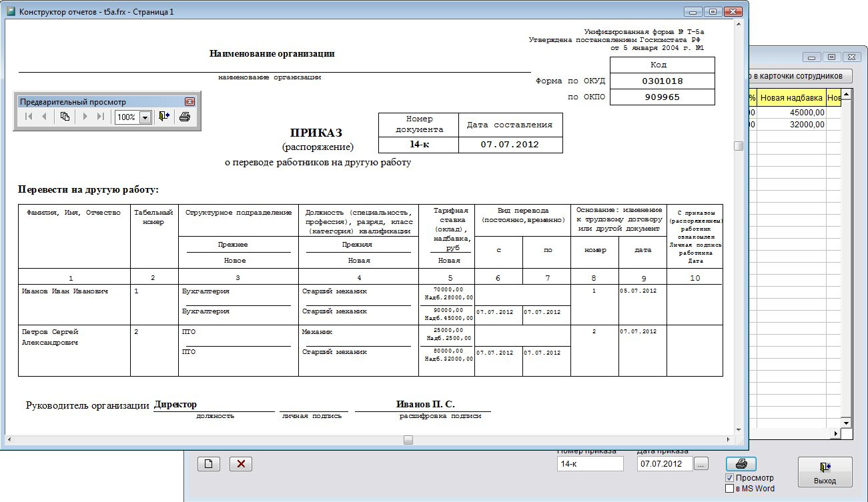Click the Вид перевода column header
Screen dimensions: 868x502
[x=522, y=215]
